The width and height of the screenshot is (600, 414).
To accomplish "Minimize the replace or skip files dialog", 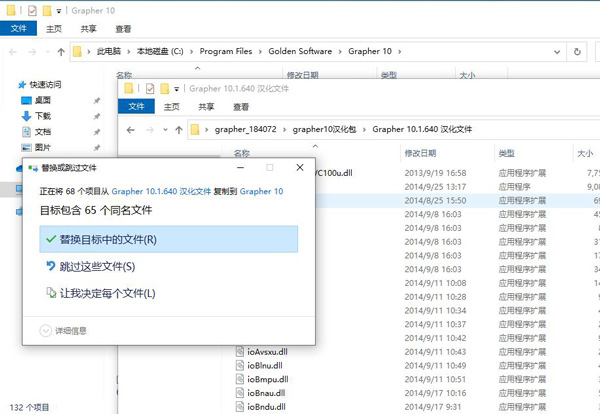I will 240,168.
